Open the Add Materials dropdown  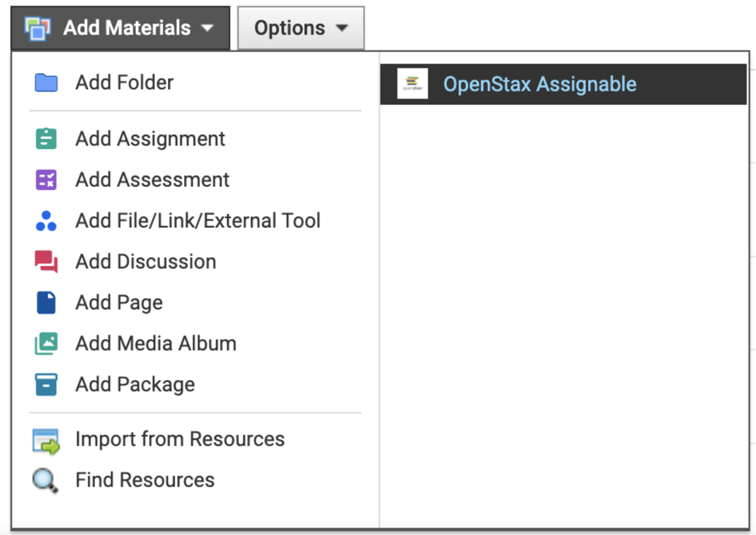(x=119, y=28)
